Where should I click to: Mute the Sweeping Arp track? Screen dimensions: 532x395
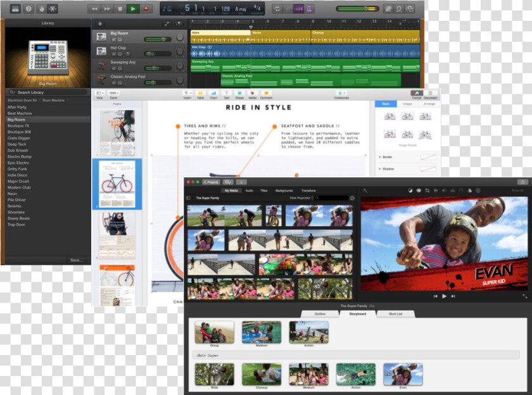114,68
